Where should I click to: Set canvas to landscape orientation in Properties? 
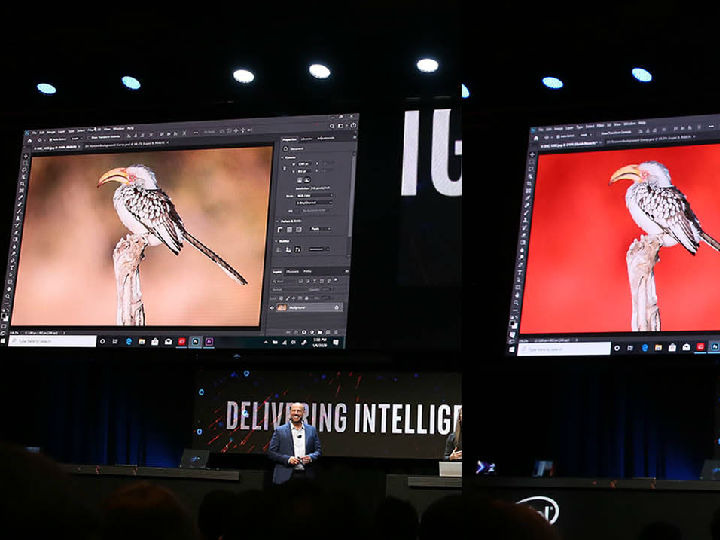[x=307, y=180]
